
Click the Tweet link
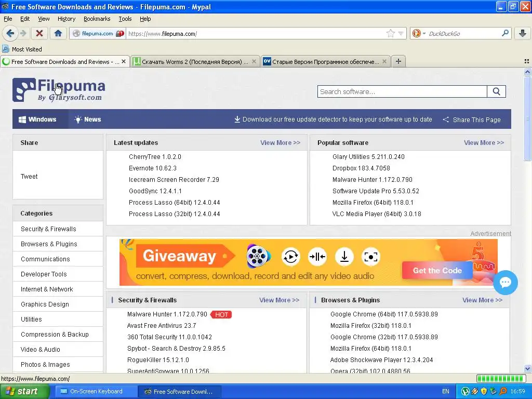pos(29,177)
